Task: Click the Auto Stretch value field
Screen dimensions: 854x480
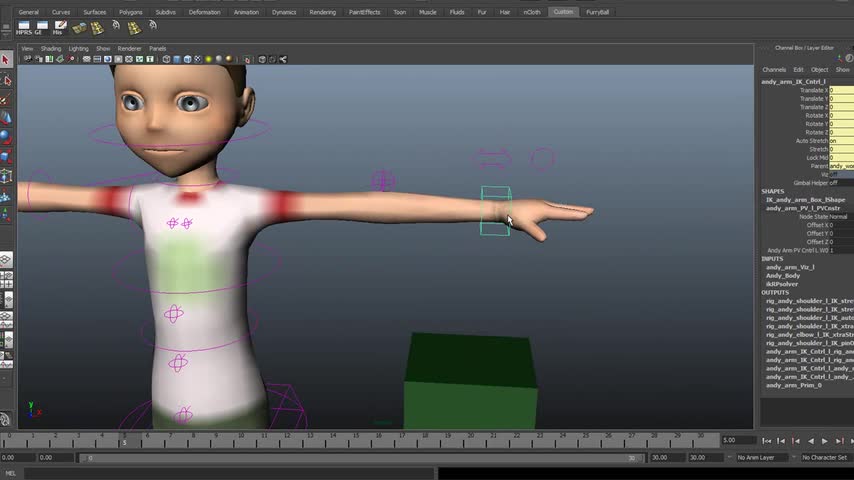Action: 841,141
